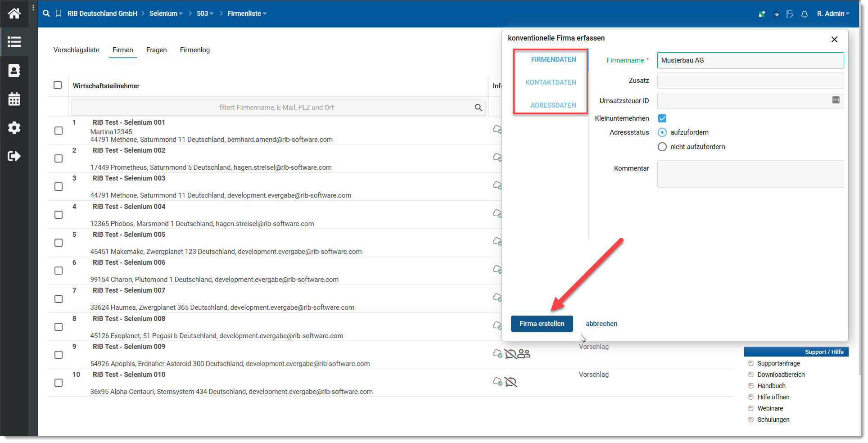Open the Supportanfrage link
868x443 pixels.
778,363
